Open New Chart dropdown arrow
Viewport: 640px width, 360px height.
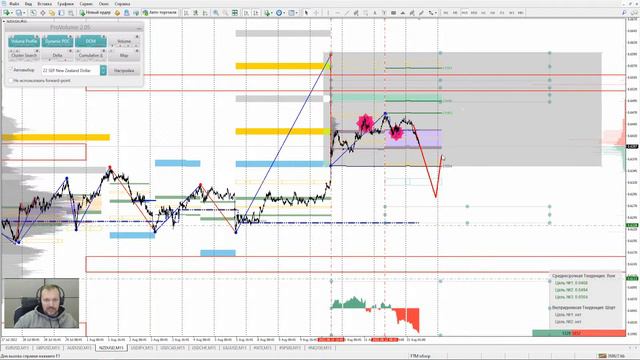(x=12, y=13)
